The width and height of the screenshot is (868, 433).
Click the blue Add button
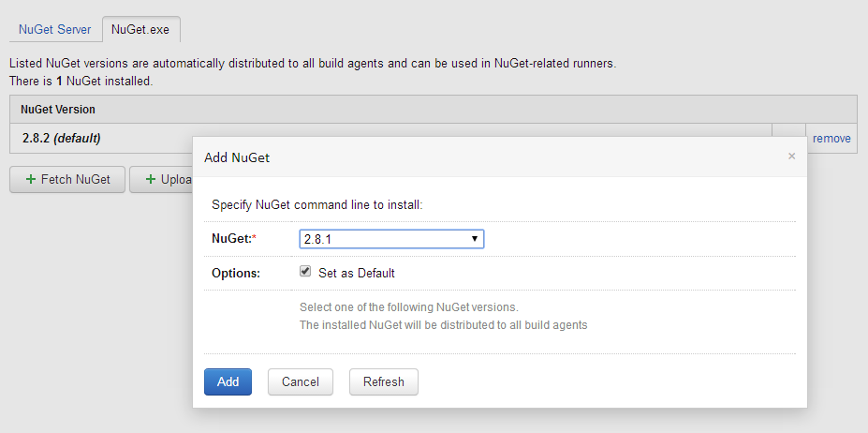(228, 382)
